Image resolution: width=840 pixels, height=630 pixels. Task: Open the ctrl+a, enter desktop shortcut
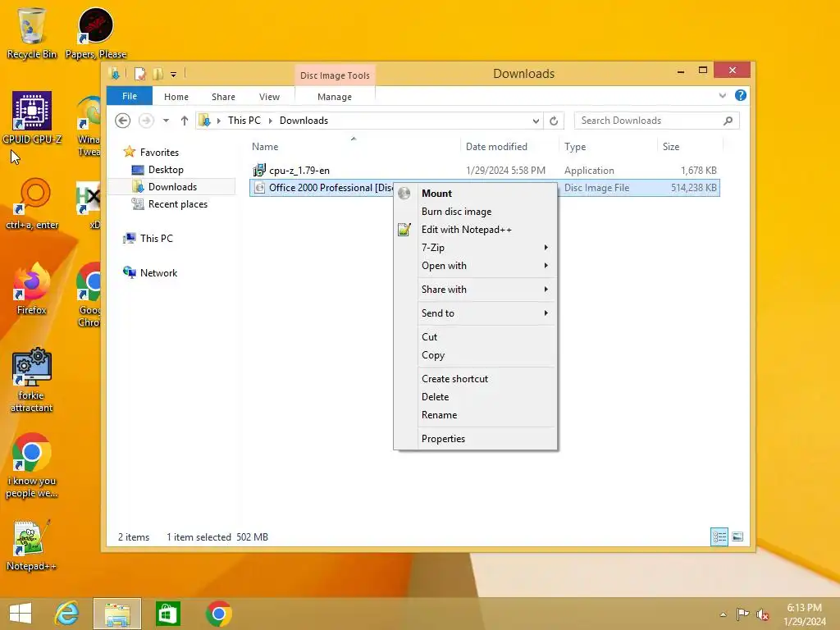pos(32,203)
